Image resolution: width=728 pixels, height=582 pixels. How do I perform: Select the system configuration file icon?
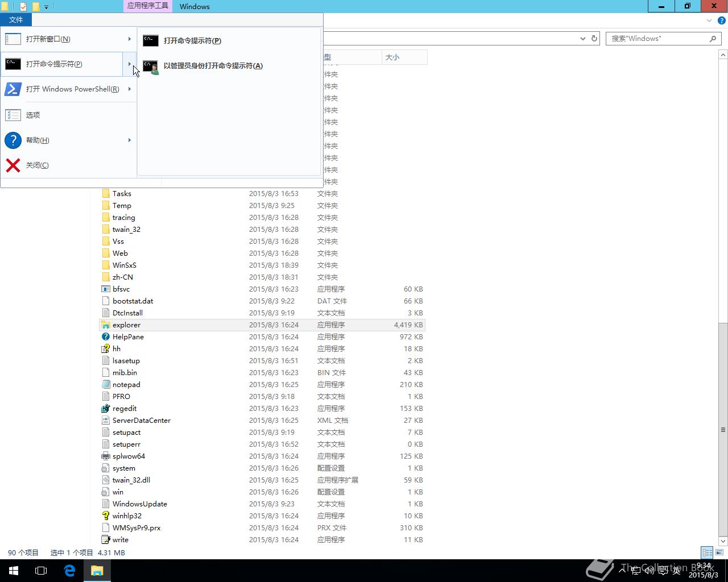click(106, 468)
